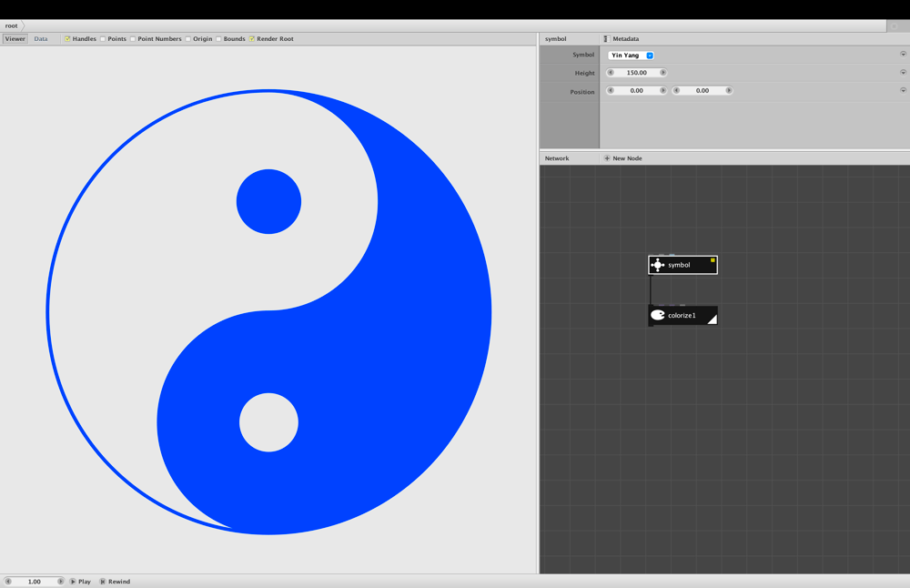Click the Position parameter label
The image size is (910, 588).
tap(582, 92)
